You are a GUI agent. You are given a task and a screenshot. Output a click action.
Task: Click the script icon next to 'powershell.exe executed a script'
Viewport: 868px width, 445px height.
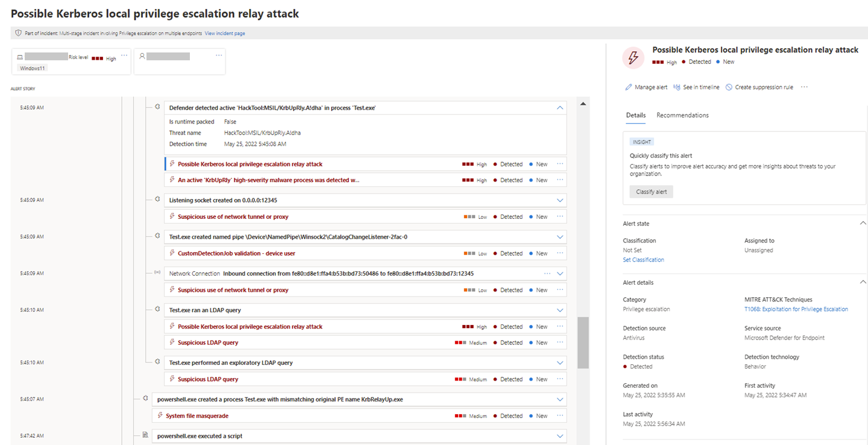pyautogui.click(x=146, y=435)
